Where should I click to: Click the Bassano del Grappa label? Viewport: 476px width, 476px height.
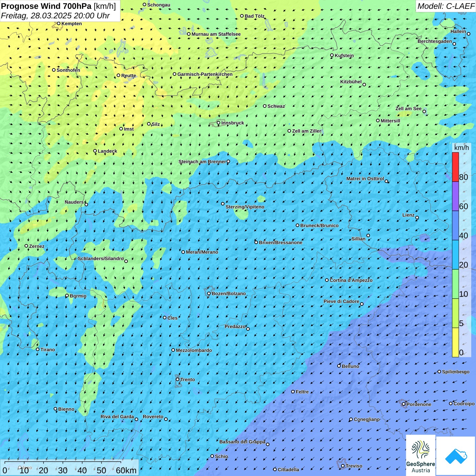[x=242, y=442]
